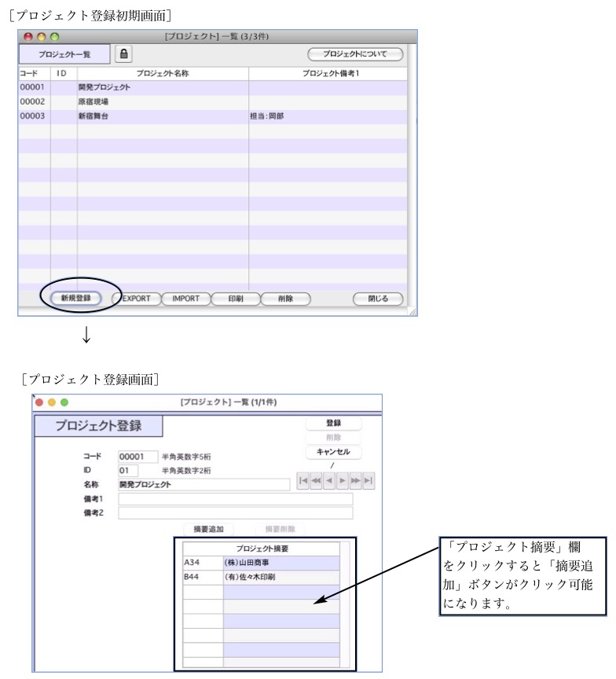Jump to first record navigation arrow
616x679 pixels.
pyautogui.click(x=303, y=482)
